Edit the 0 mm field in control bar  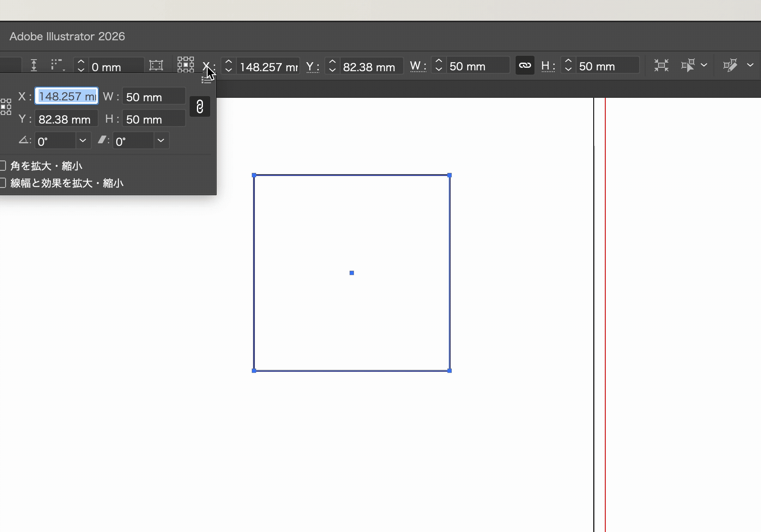coord(116,67)
